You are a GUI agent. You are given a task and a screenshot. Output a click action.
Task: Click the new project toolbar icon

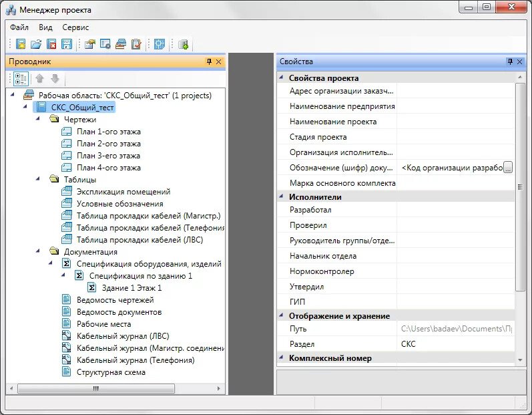tap(20, 44)
